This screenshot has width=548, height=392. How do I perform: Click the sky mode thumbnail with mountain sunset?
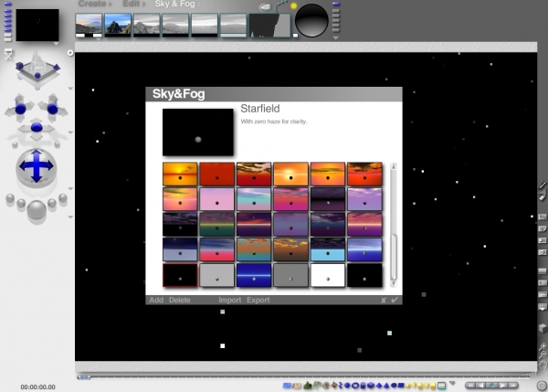(x=89, y=25)
